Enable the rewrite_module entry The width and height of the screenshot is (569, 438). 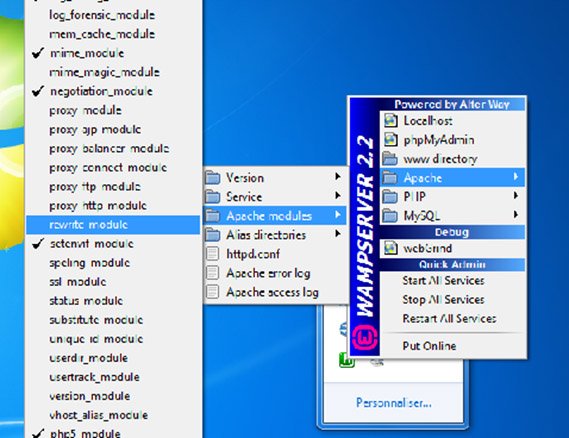point(113,225)
